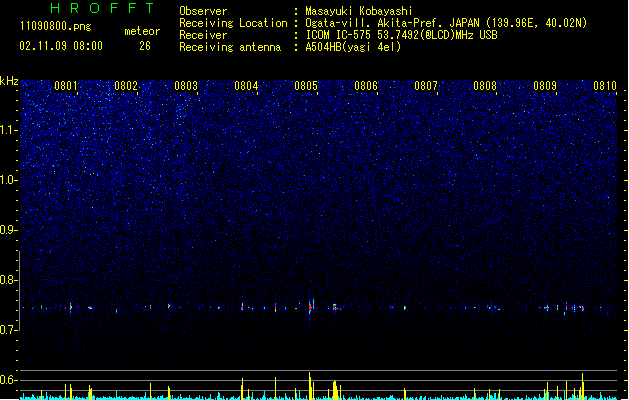Click the 0805 time marker

(x=306, y=86)
